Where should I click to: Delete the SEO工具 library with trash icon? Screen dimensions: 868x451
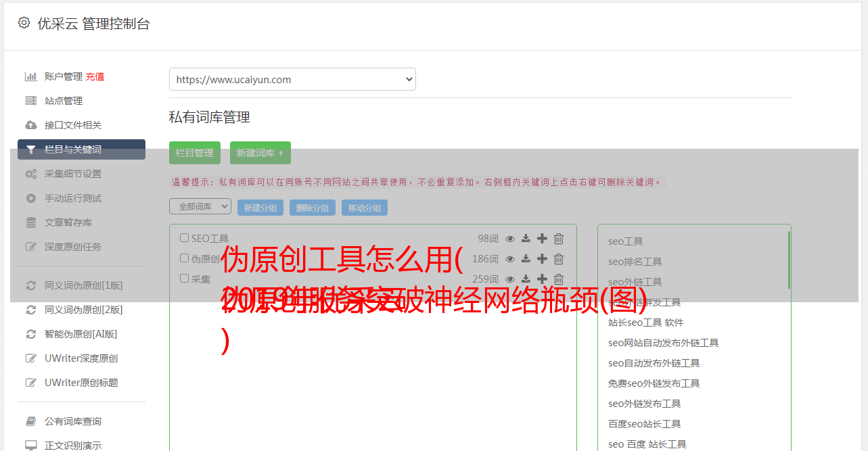click(559, 239)
